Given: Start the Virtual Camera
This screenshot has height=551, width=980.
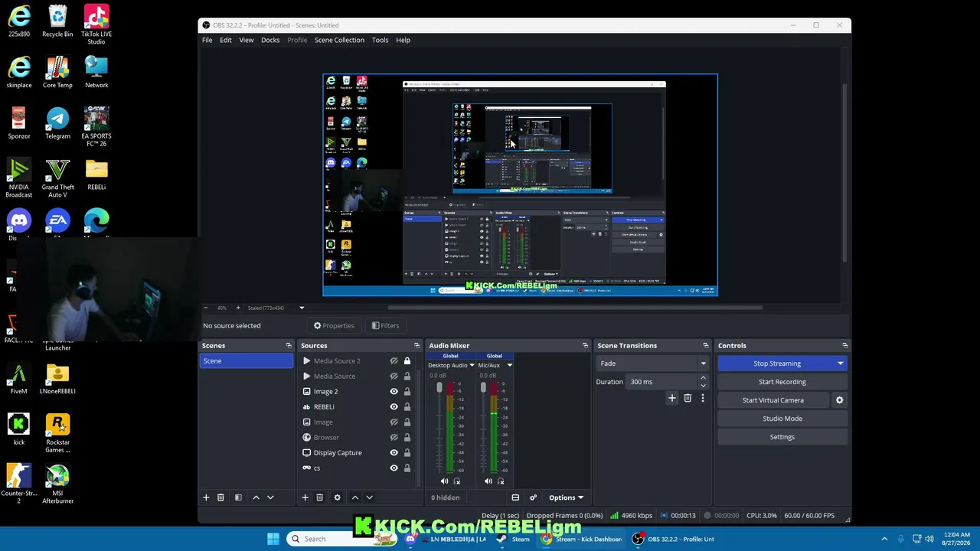Looking at the screenshot, I should (773, 400).
